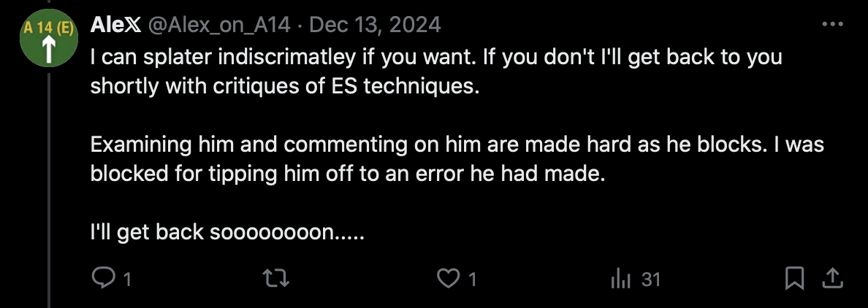
Task: Open the AleX display name profile link
Action: pyautogui.click(x=115, y=25)
